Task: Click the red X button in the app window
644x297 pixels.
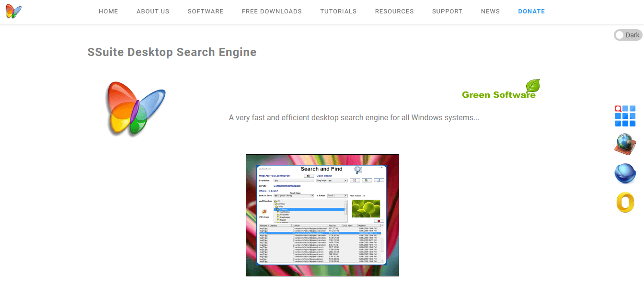Action: (x=379, y=221)
